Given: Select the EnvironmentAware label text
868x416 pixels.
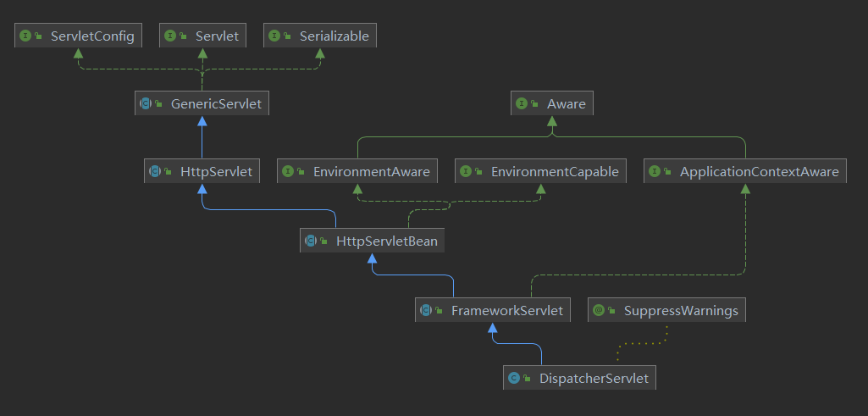Looking at the screenshot, I should click(x=372, y=172).
